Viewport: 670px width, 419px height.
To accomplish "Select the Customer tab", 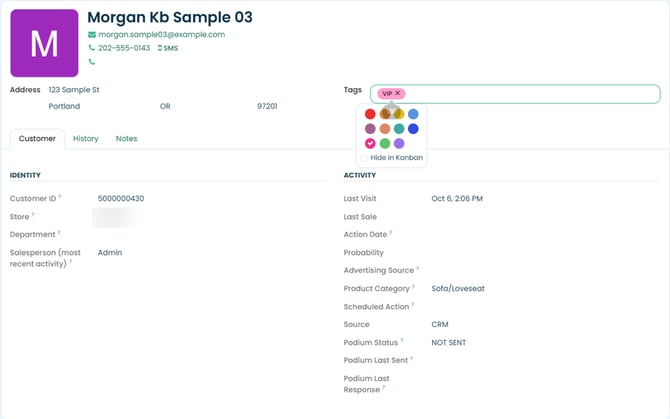I will point(37,138).
